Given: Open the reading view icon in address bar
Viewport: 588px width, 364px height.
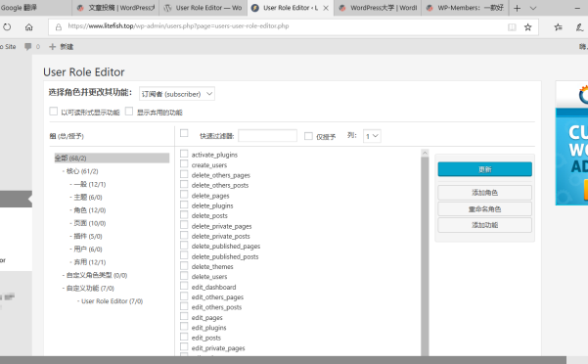Looking at the screenshot, I should pos(512,27).
